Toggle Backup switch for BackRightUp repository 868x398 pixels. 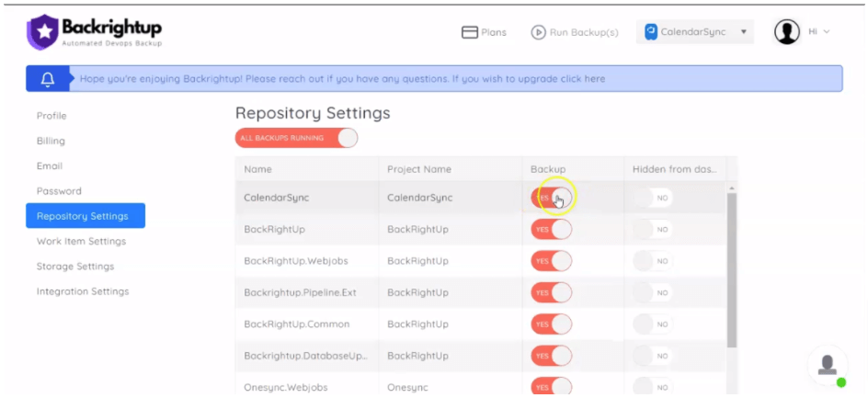[552, 229]
